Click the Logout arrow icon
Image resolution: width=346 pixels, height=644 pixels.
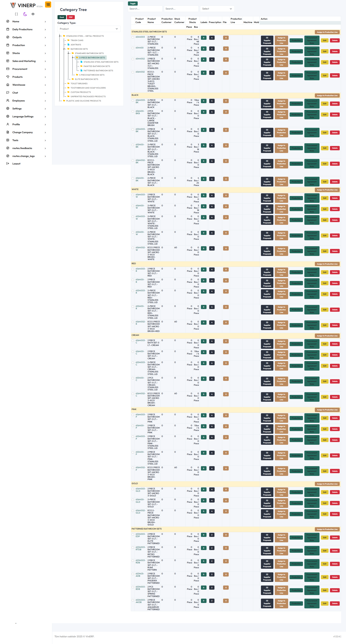8,163
